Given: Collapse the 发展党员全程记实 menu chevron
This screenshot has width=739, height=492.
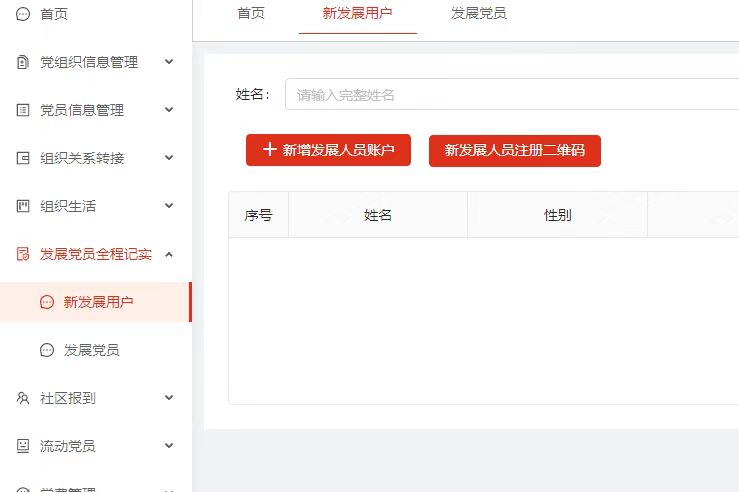Looking at the screenshot, I should tap(168, 254).
